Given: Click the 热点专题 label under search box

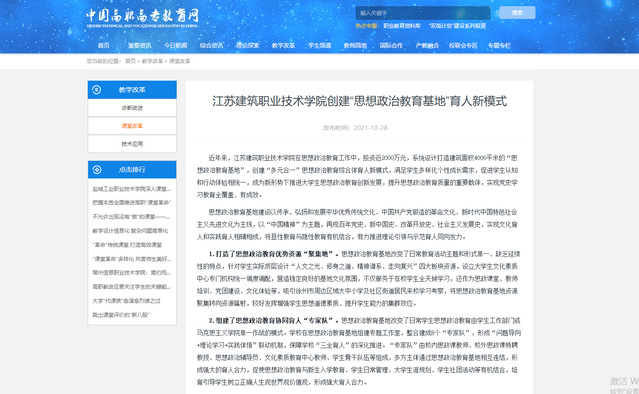Looking at the screenshot, I should [x=367, y=26].
